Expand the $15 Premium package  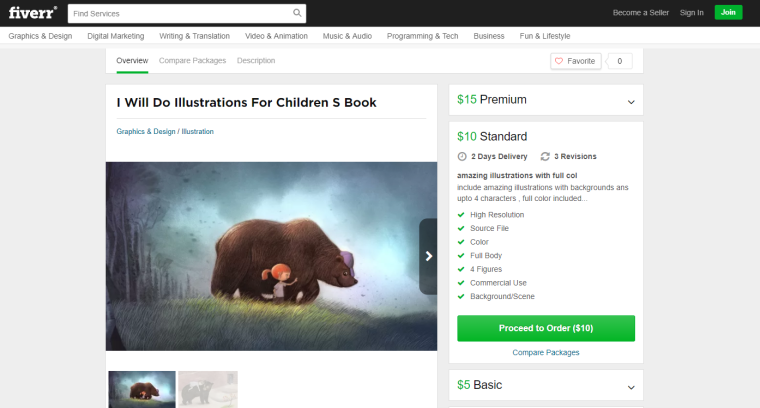tap(631, 101)
